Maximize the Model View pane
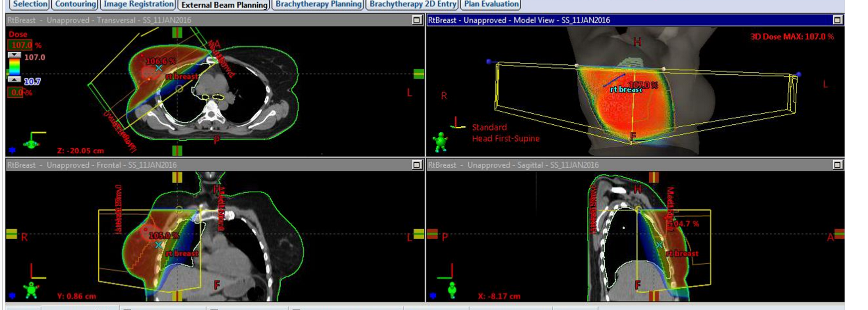 (838, 20)
